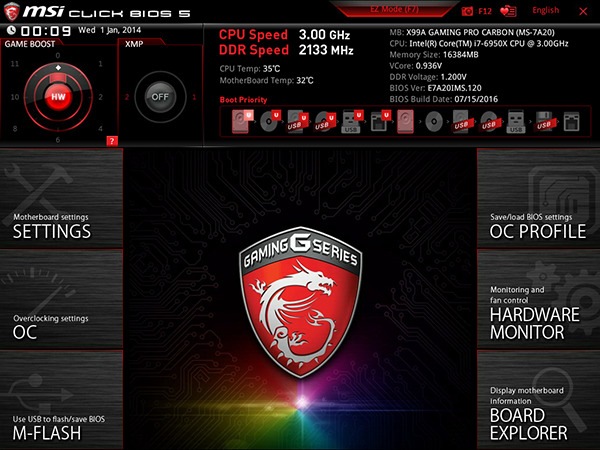Screen dimensions: 600x450
Task: Click the MSI dragon logo in header
Action: (11, 11)
